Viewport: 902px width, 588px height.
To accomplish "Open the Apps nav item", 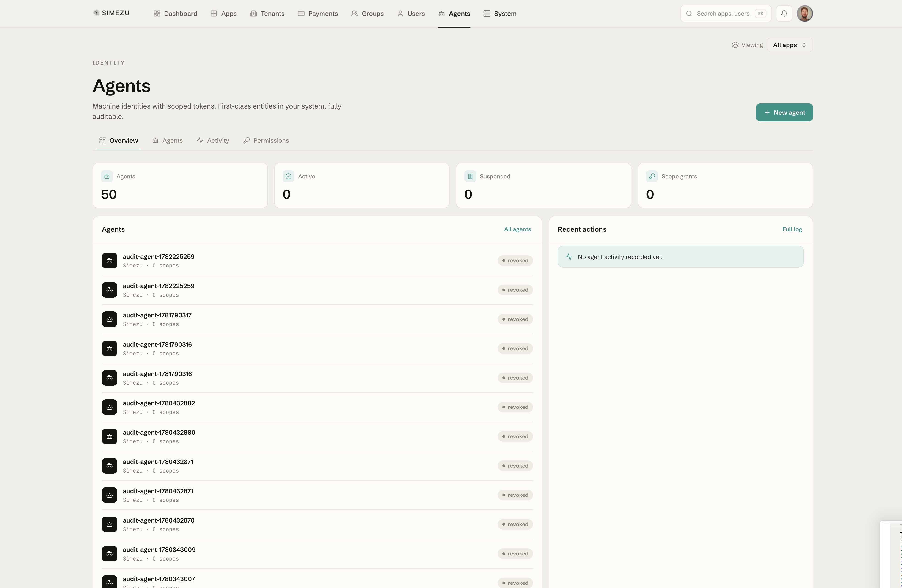I will pyautogui.click(x=224, y=14).
